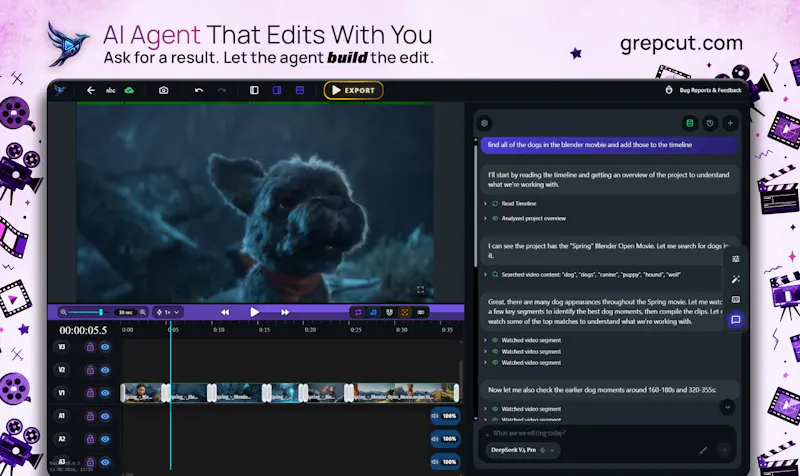
Task: Open Bug Reports & Feedback
Action: pyautogui.click(x=710, y=90)
